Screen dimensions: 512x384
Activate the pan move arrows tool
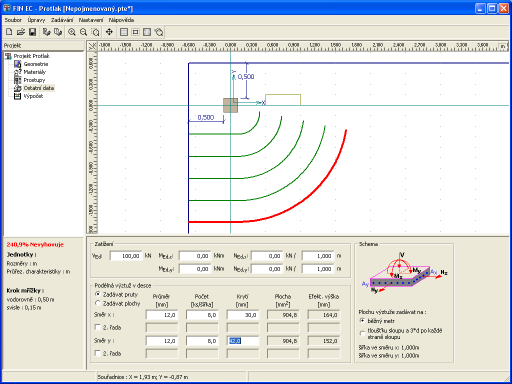[109, 32]
